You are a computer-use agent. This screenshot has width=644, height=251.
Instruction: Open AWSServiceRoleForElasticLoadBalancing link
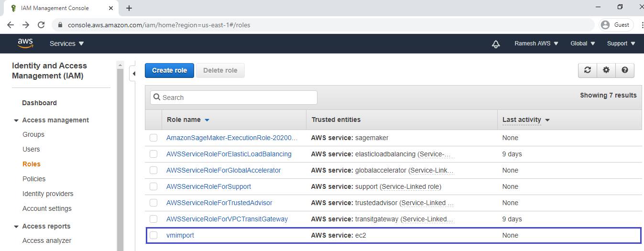click(x=229, y=154)
